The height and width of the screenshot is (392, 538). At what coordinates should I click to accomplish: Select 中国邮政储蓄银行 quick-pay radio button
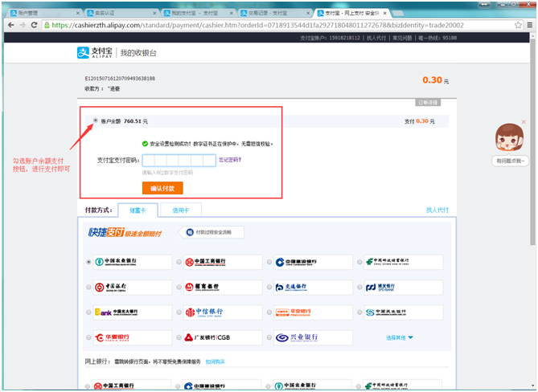(359, 262)
